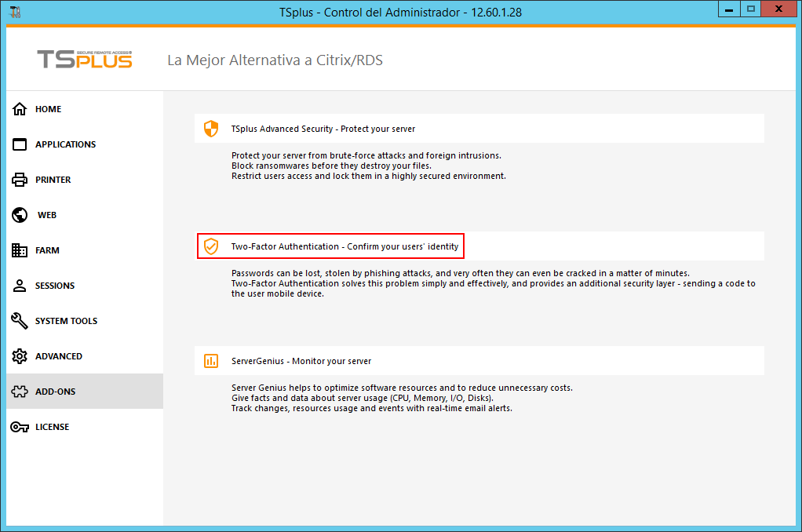This screenshot has height=532, width=802.
Task: Open Two-Factor Authentication add-on
Action: tap(344, 246)
